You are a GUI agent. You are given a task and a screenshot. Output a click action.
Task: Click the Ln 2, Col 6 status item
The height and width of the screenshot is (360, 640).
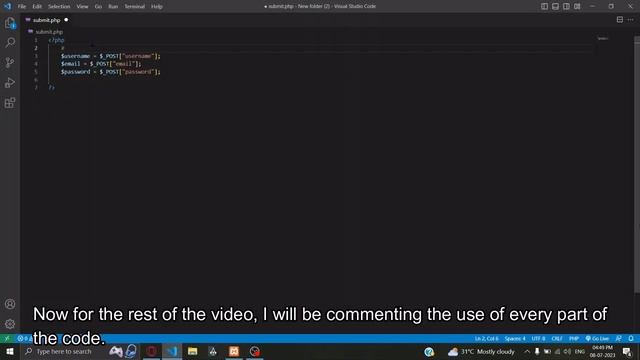486,339
